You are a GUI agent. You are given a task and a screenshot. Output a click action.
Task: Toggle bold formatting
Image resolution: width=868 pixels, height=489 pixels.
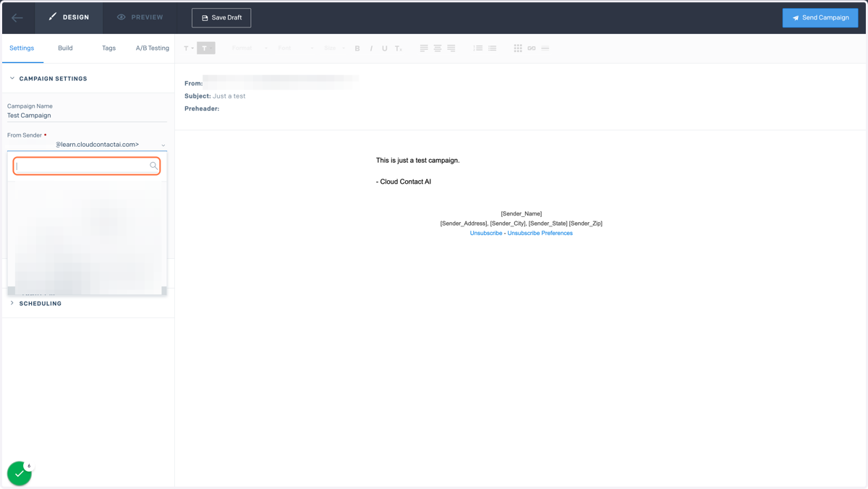pos(357,48)
